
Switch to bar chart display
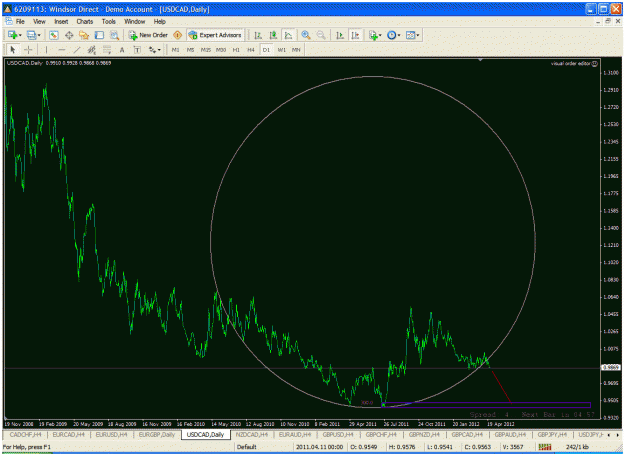coord(258,35)
